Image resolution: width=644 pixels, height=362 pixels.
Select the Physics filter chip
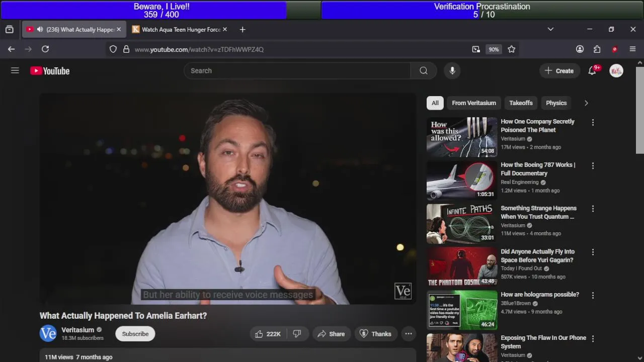click(556, 103)
